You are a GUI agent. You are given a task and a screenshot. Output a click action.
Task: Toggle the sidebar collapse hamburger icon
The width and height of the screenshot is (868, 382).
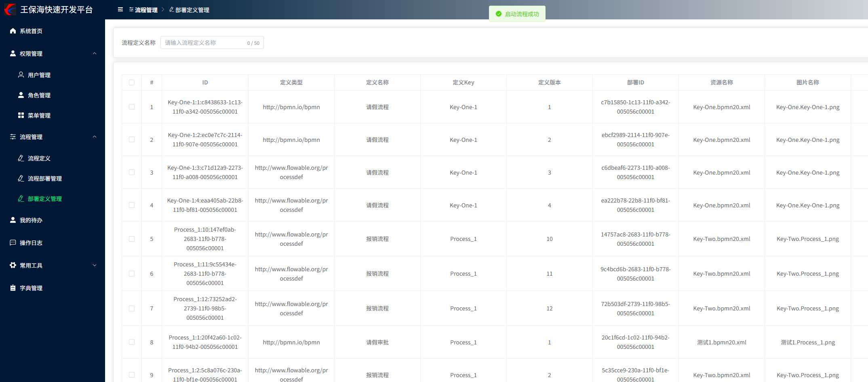pyautogui.click(x=120, y=9)
